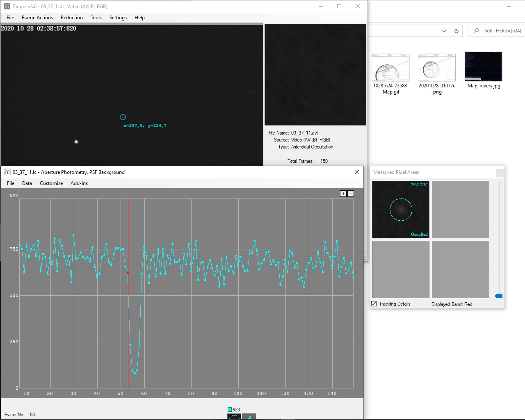
Task: Click the cyan color swatch labeled 623
Action: point(230,409)
